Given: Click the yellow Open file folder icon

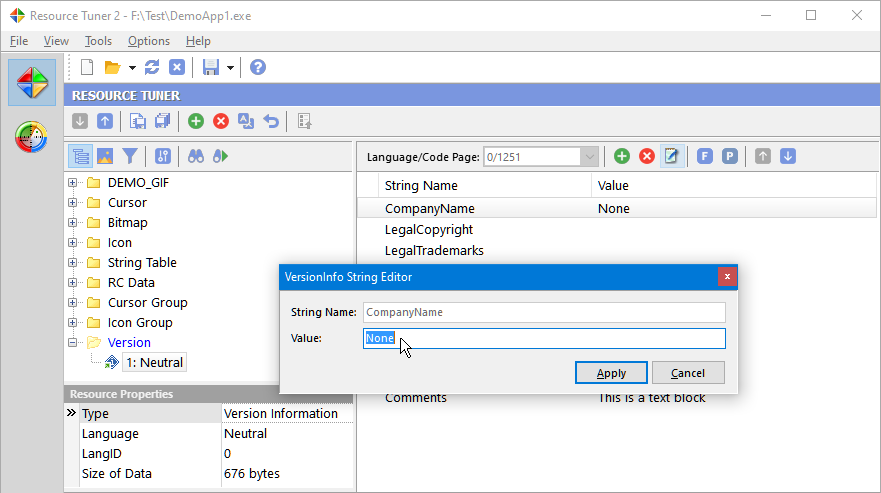Looking at the screenshot, I should 112,67.
